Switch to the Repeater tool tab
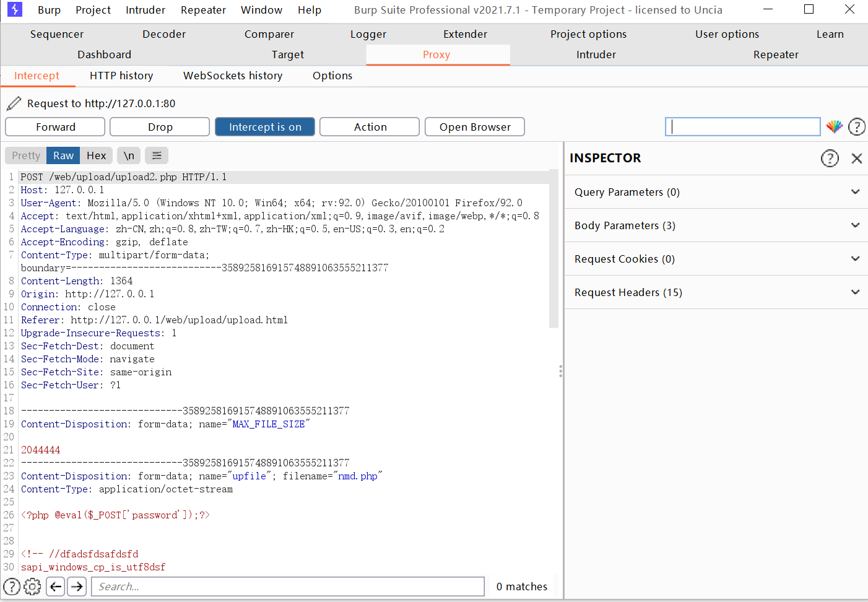 tap(776, 55)
